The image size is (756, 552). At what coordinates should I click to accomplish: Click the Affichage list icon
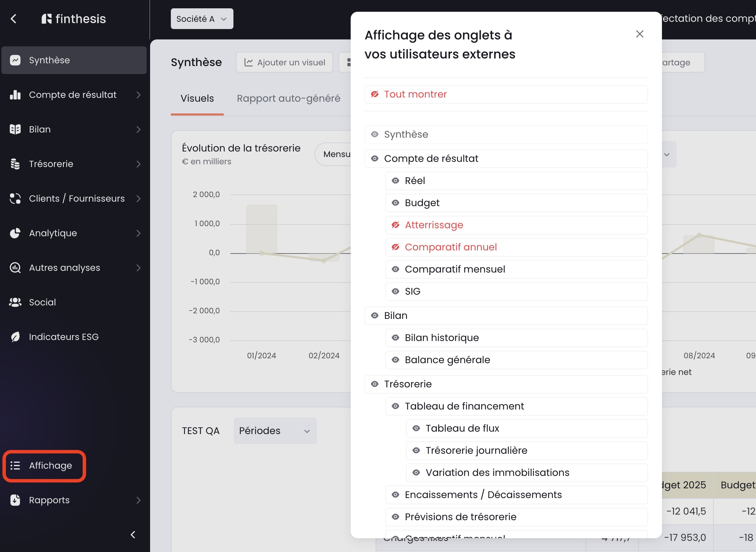[x=15, y=466]
